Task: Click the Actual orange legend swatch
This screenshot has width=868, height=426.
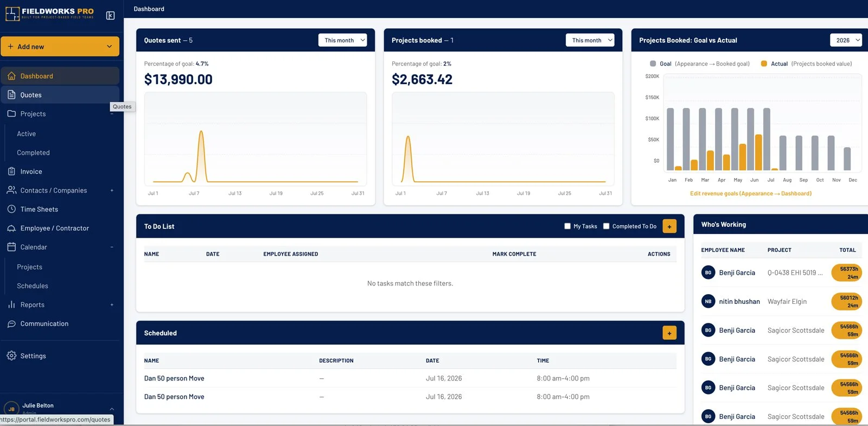Action: tap(764, 63)
